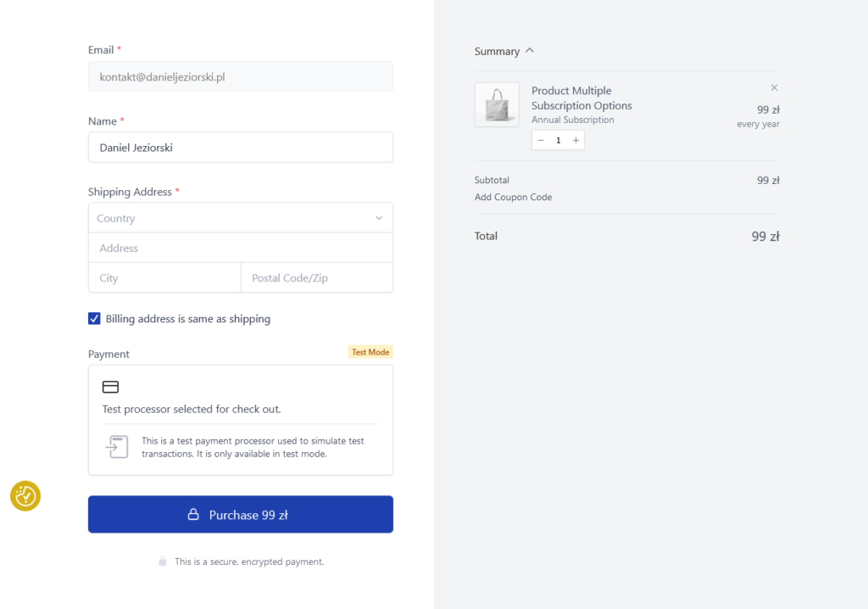Image resolution: width=868 pixels, height=609 pixels.
Task: Click Add Coupon Code link
Action: point(513,197)
